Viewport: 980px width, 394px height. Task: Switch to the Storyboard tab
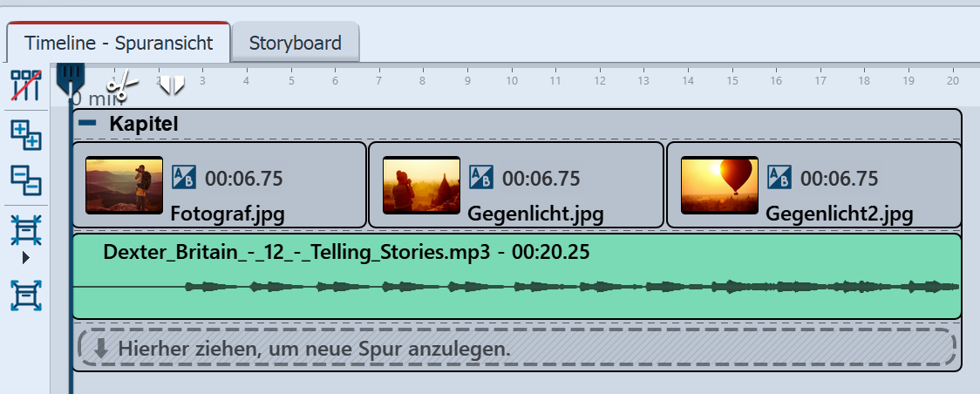click(x=295, y=43)
